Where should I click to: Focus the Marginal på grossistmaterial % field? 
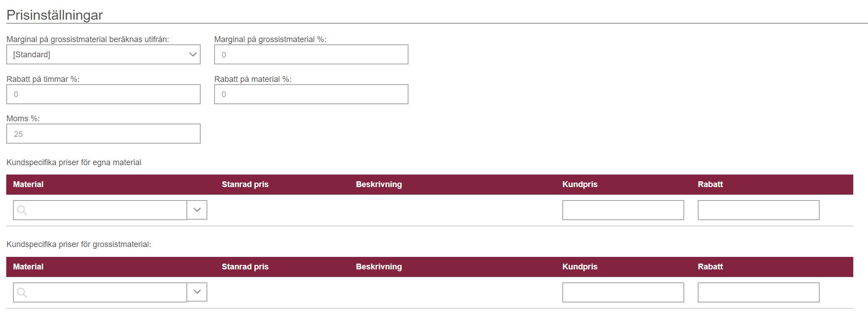(x=311, y=55)
